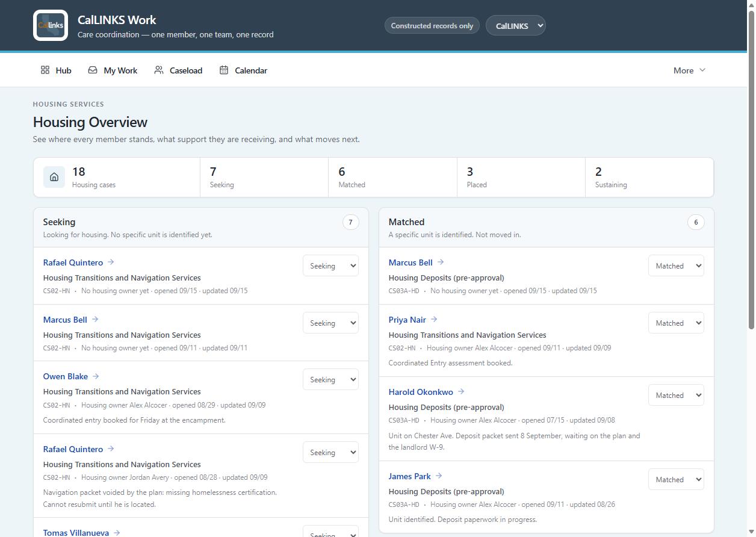Open Tomas Villanueva's member record
Screen dimensions: 756x537
tap(76, 533)
